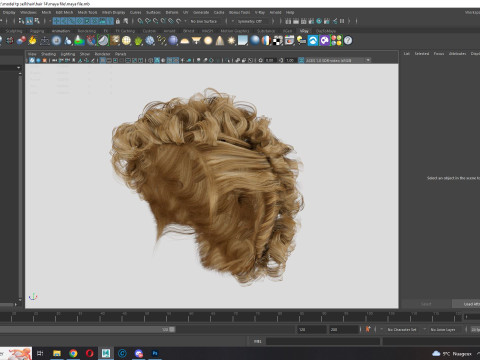This screenshot has width=480, height=360.
Task: Open Photoshop from the taskbar
Action: [155, 353]
